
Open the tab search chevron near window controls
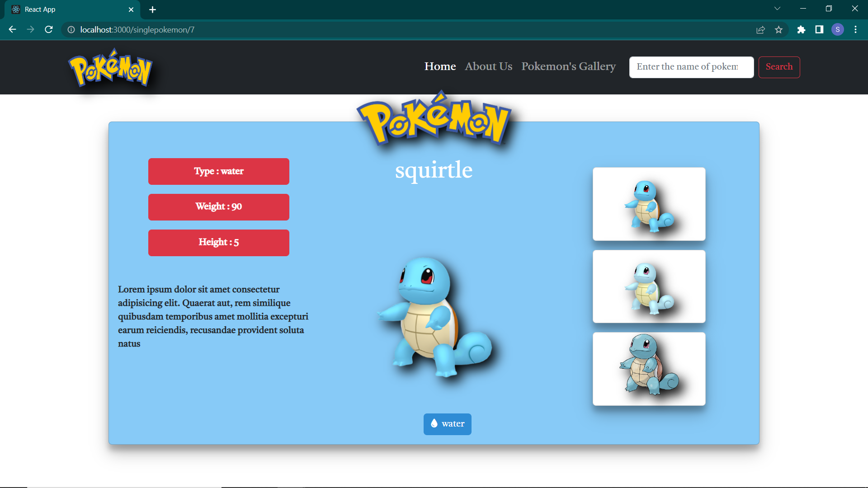point(777,8)
